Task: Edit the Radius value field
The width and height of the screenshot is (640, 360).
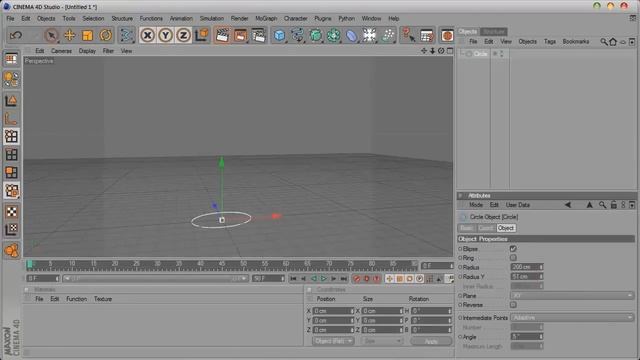Action: [x=527, y=267]
